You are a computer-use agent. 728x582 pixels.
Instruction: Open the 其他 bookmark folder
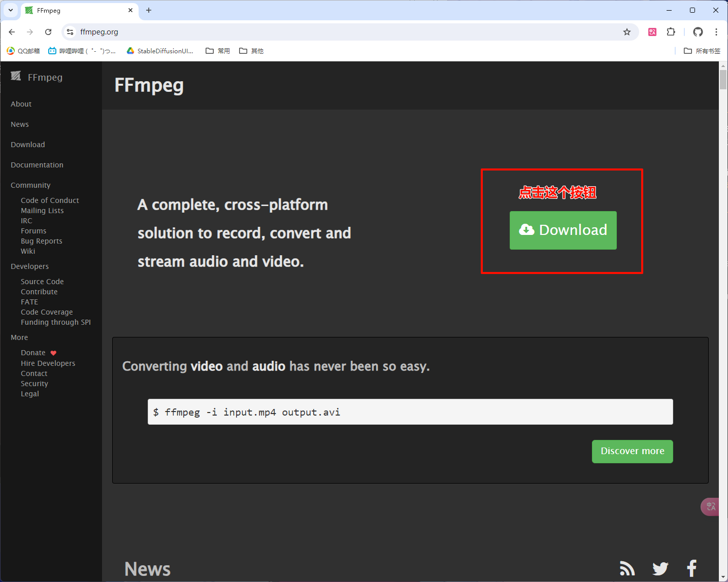point(251,51)
